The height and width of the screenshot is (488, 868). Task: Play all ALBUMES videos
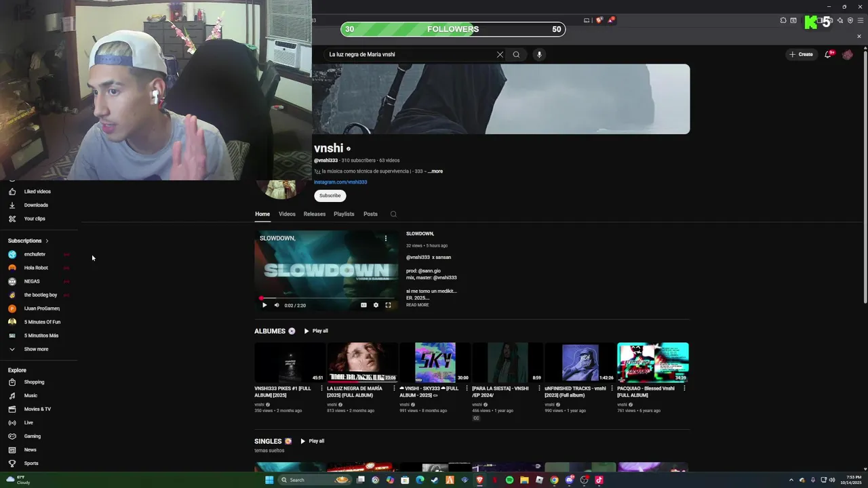pos(316,331)
